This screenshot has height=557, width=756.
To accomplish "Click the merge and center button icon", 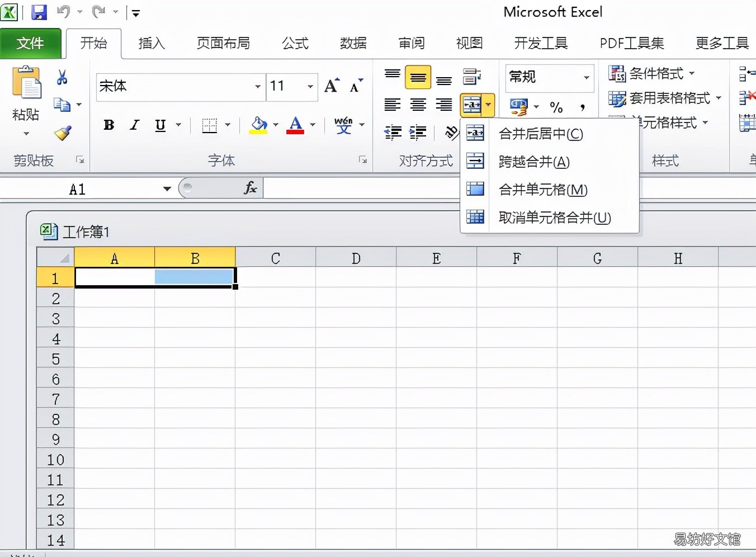I will (x=471, y=105).
